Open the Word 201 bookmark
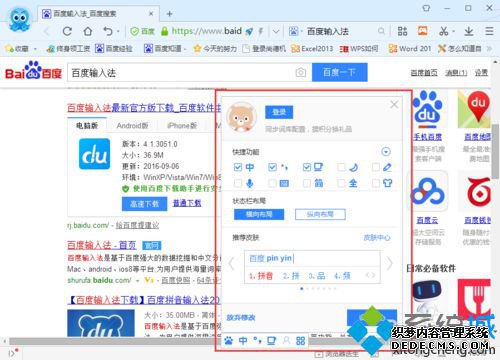Viewport: 500px width, 360px height. click(410, 49)
